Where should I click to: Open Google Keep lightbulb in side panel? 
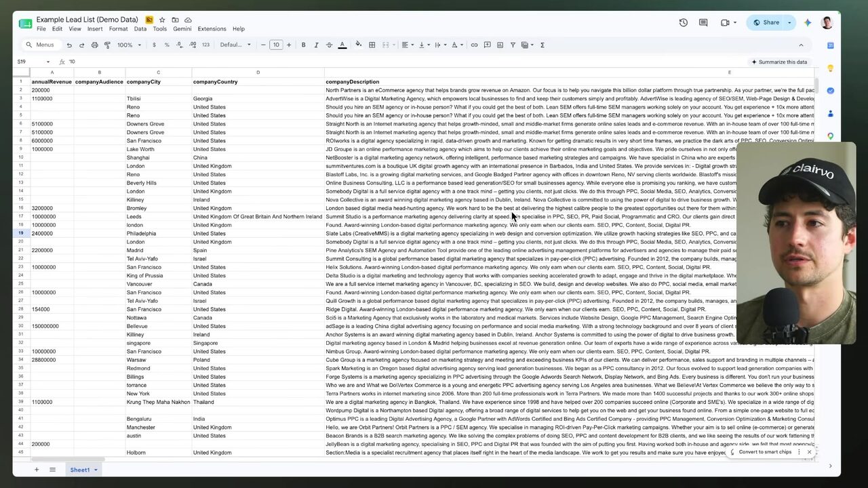pyautogui.click(x=831, y=68)
